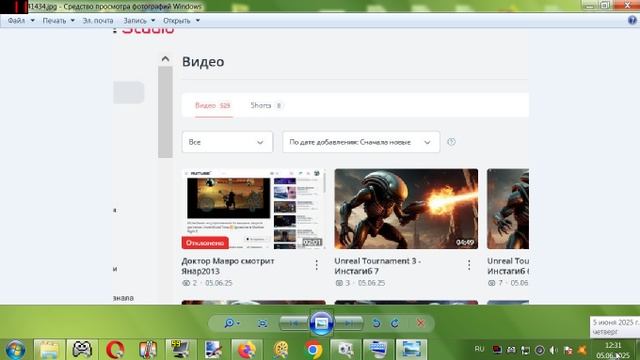Viewport: 640px width, 360px height.
Task: Switch to the Shorts tab
Action: click(x=266, y=106)
